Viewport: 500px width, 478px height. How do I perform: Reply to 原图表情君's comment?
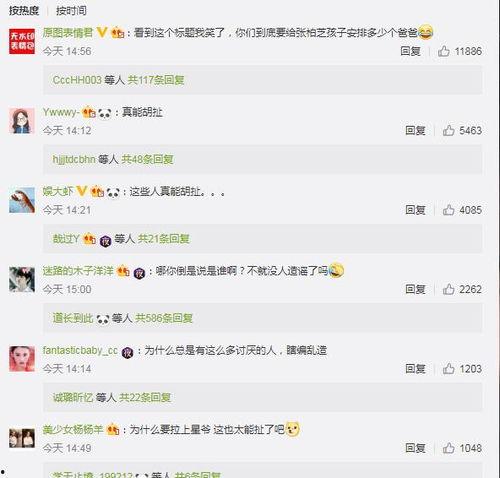[411, 51]
